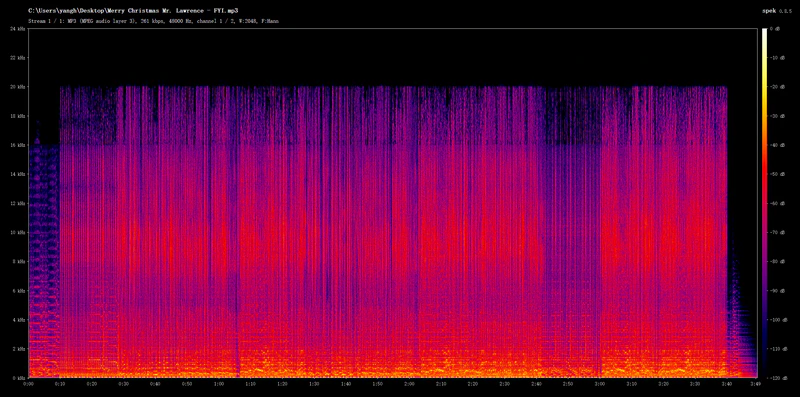Click the 4 kHz frequency axis label
The height and width of the screenshot is (397, 800).
coord(18,319)
